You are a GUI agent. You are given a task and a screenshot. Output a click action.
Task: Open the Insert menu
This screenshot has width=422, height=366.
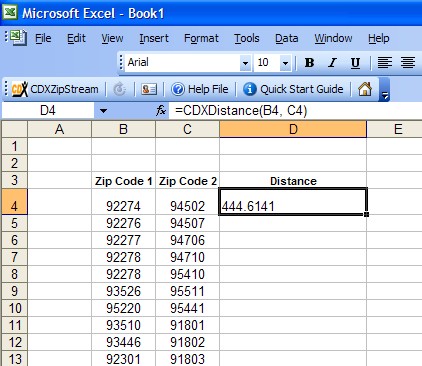[154, 38]
